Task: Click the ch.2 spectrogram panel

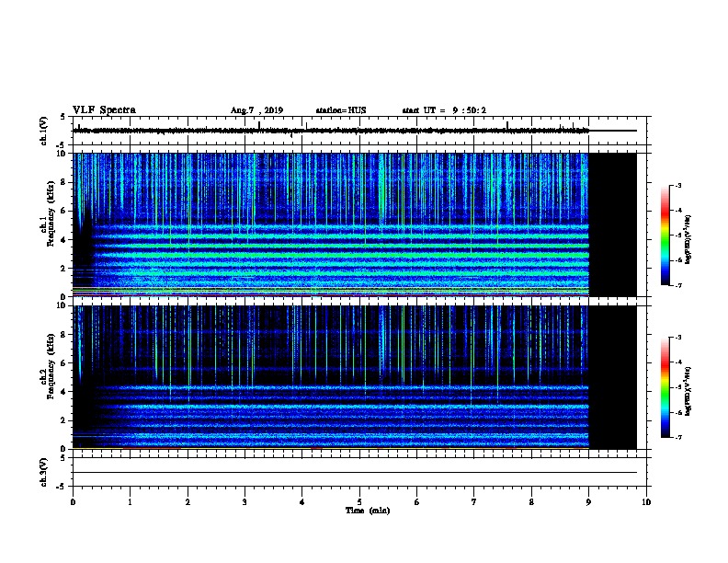Action: 354,377
